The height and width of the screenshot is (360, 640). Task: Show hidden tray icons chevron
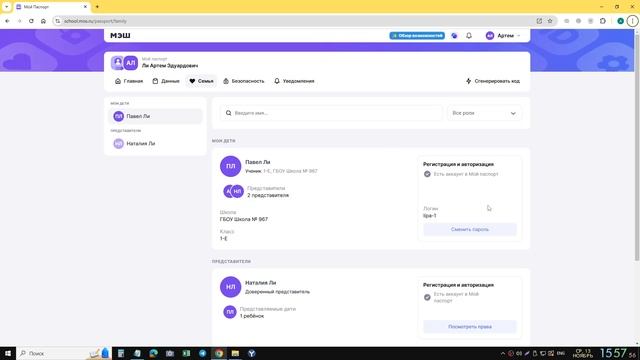click(502, 353)
